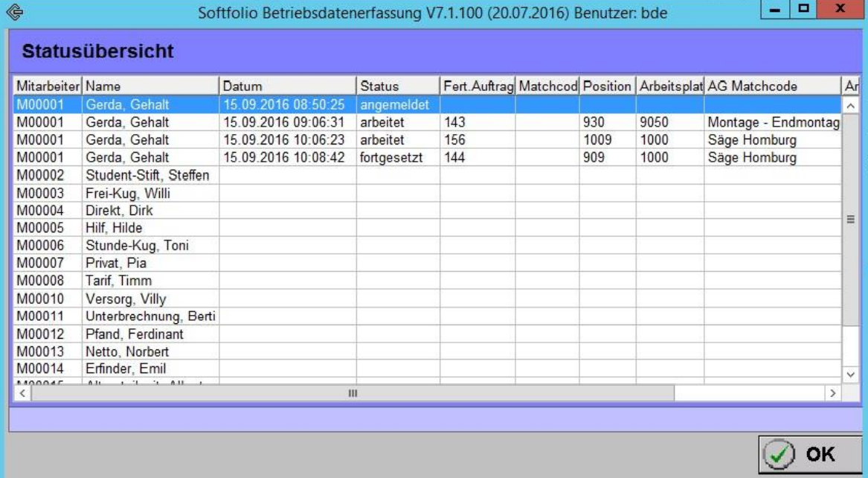Viewport: 868px width, 478px height.
Task: Click the Position column header
Action: coord(607,86)
